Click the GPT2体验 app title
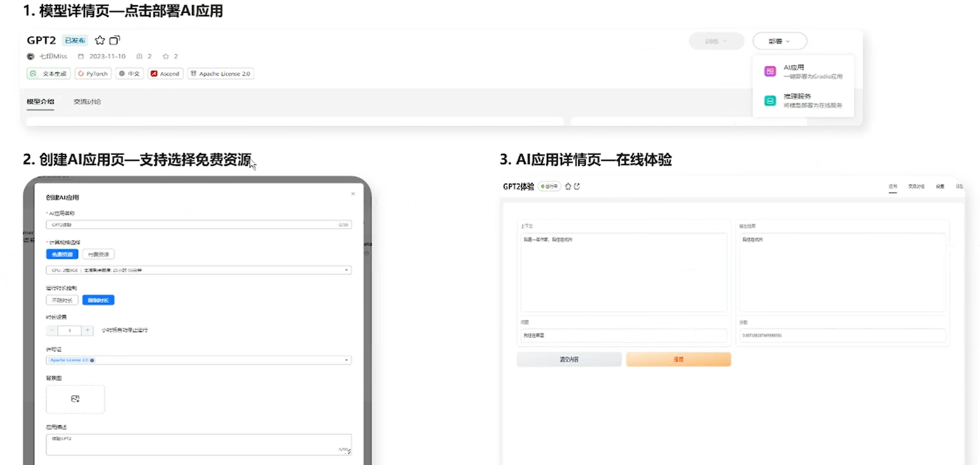The height and width of the screenshot is (465, 980). pyautogui.click(x=519, y=187)
